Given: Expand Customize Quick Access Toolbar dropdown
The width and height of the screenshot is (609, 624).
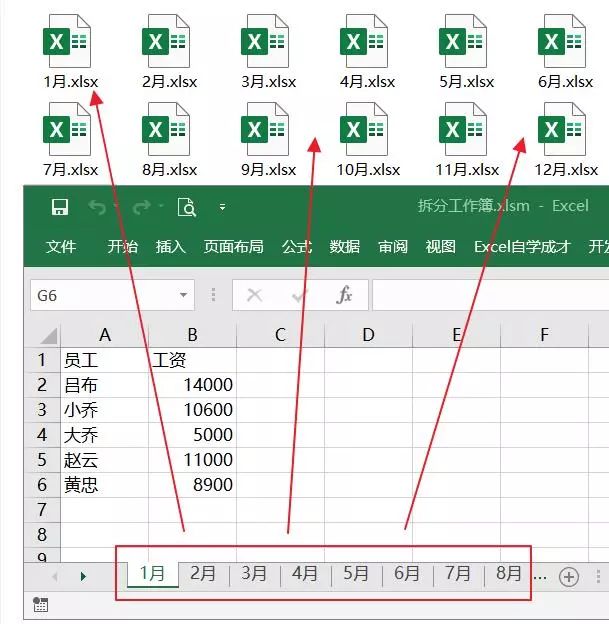Looking at the screenshot, I should tap(223, 207).
